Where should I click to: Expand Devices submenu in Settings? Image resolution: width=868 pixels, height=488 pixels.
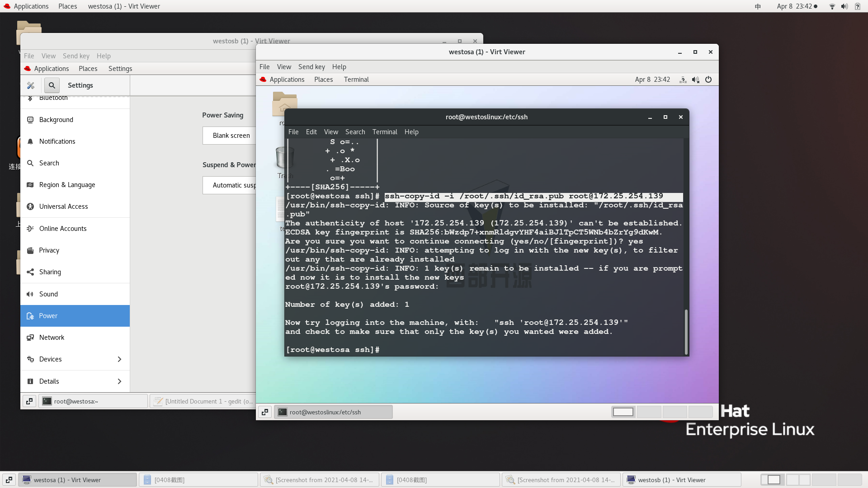[x=119, y=359]
